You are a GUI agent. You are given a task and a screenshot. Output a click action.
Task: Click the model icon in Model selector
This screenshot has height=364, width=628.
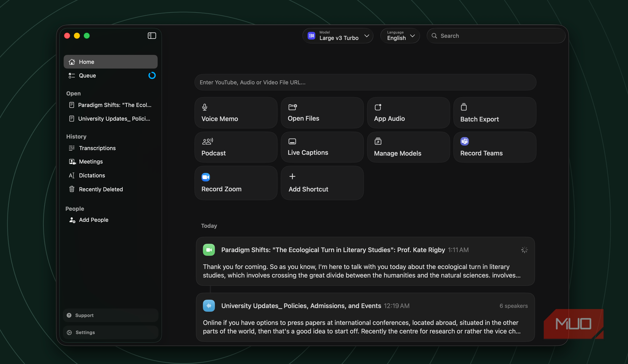point(311,36)
